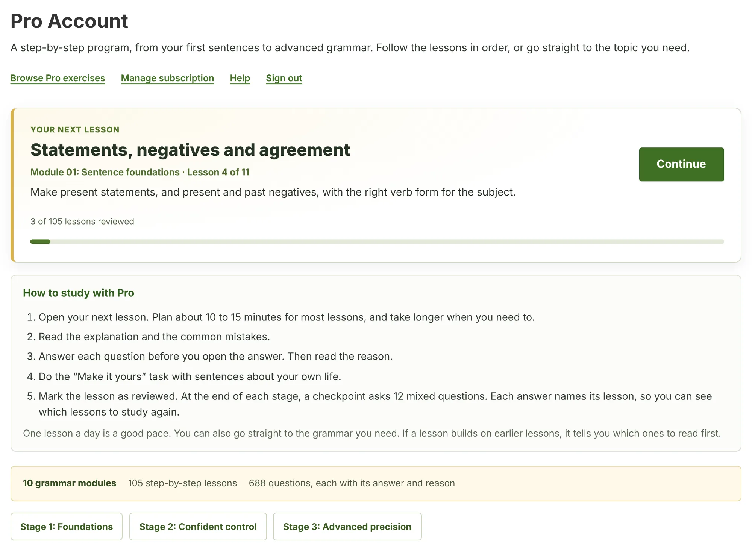Click the Module 01: Sentence foundations subtitle

click(x=140, y=172)
